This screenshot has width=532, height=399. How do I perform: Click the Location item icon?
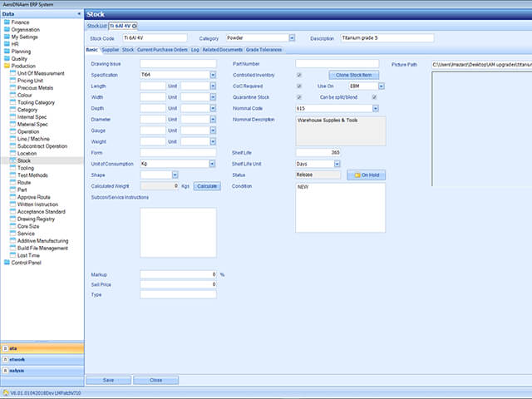[x=13, y=153]
